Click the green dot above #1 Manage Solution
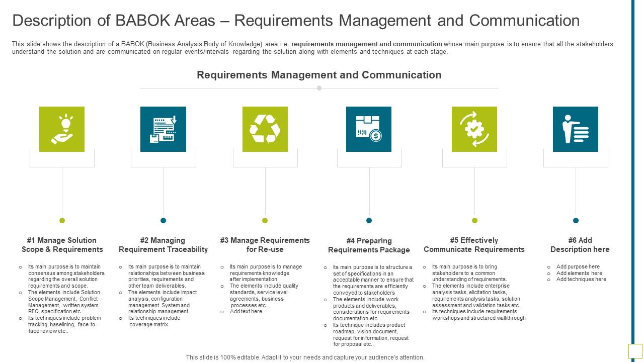Image resolution: width=644 pixels, height=362 pixels. (x=62, y=220)
